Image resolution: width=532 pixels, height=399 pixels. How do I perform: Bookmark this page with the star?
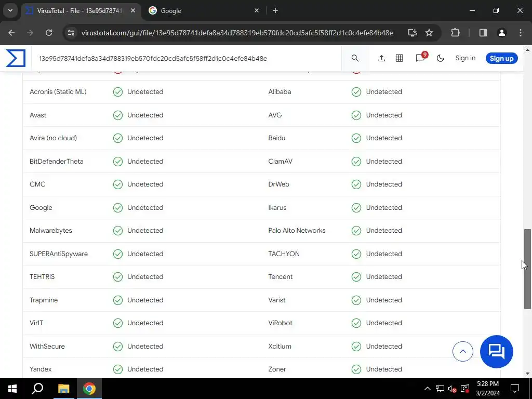(429, 33)
